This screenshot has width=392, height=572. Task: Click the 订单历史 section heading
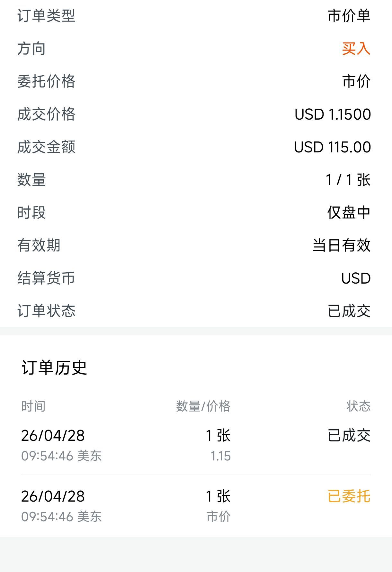tap(54, 368)
